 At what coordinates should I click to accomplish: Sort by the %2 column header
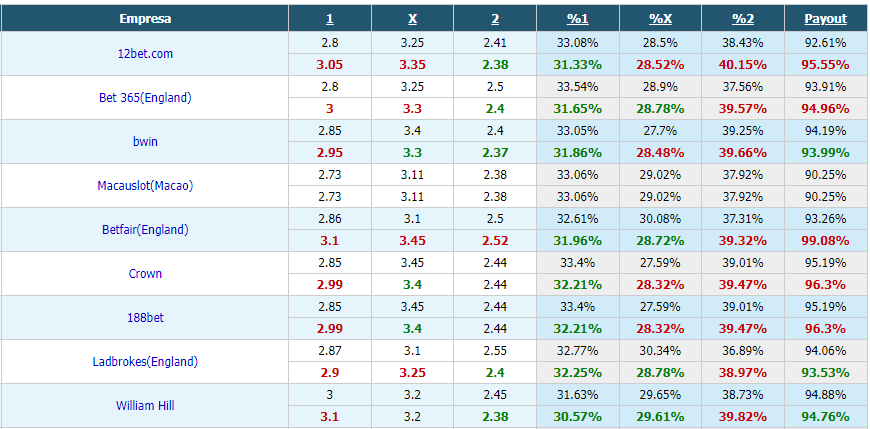click(743, 18)
